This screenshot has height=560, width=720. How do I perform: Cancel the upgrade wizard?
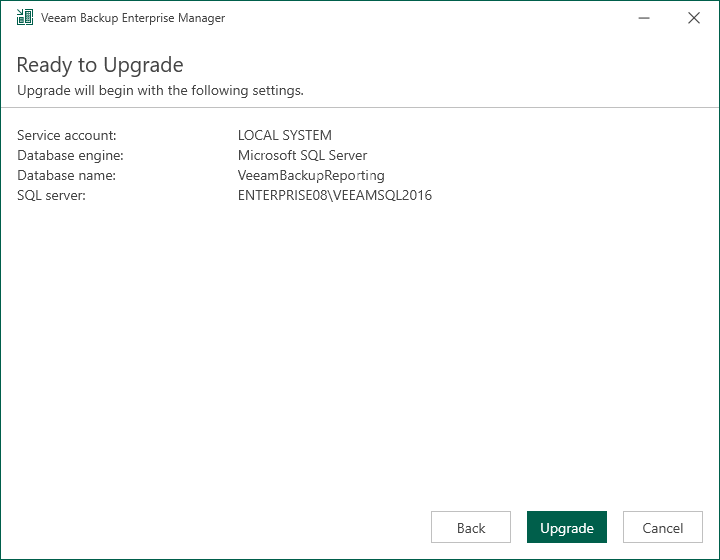pyautogui.click(x=663, y=527)
